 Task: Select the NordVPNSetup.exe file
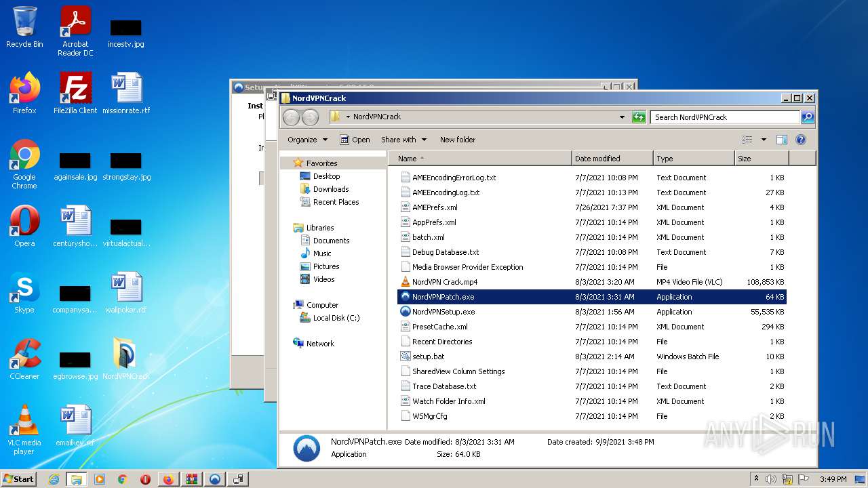coord(592,312)
